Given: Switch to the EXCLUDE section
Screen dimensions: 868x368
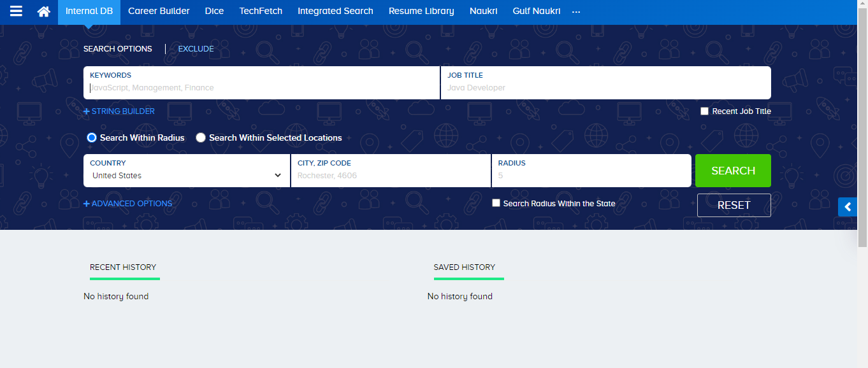Looking at the screenshot, I should (196, 48).
